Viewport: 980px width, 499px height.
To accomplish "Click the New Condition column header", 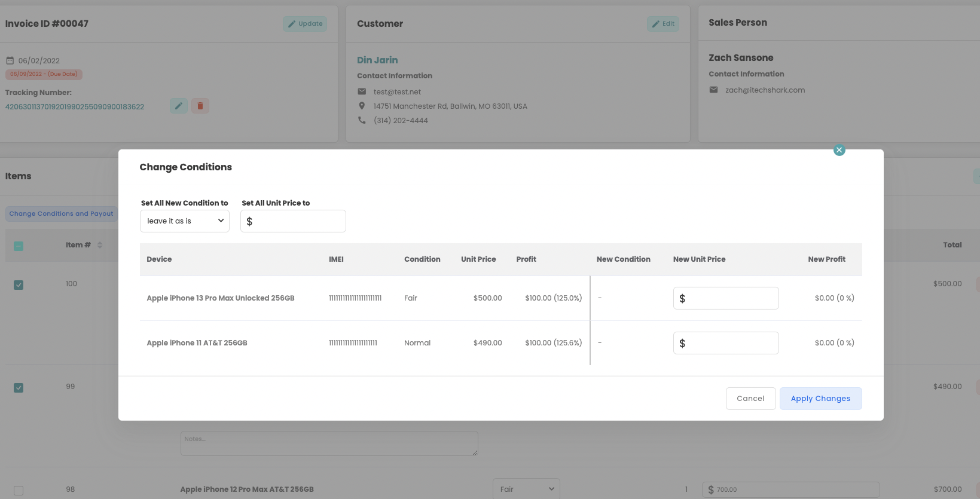I will pyautogui.click(x=623, y=259).
